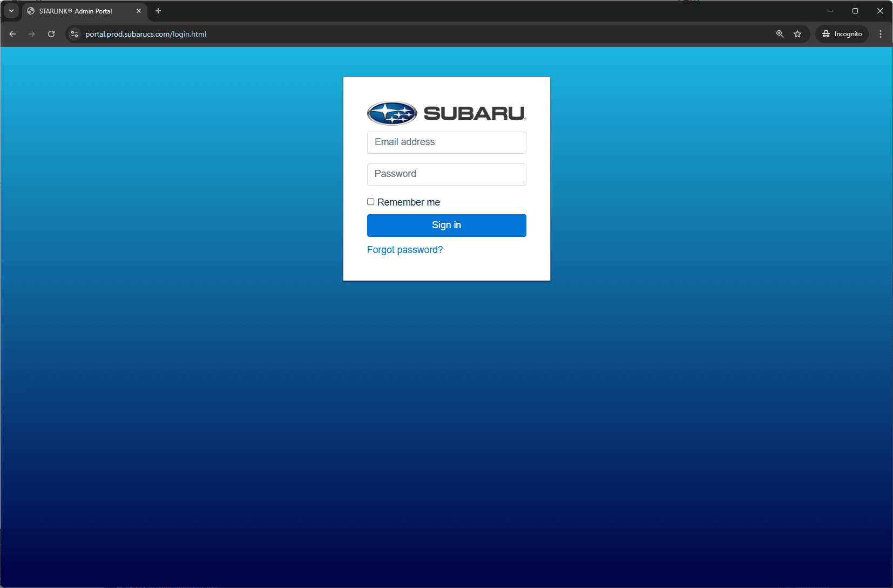Close the STARLINK Admin Portal tab
Viewport: 893px width, 588px height.
[x=139, y=11]
